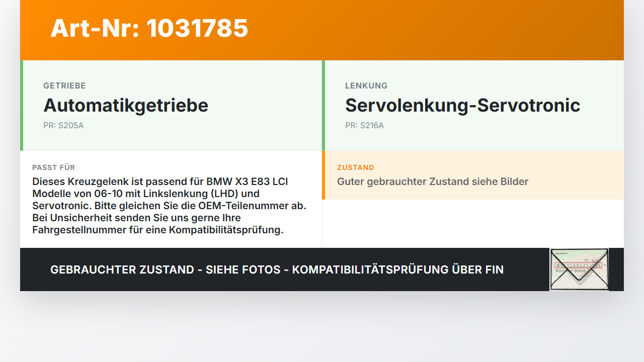Select the Servolenkung-Servotronic heading
Screen dimensions: 644x362
click(462, 105)
